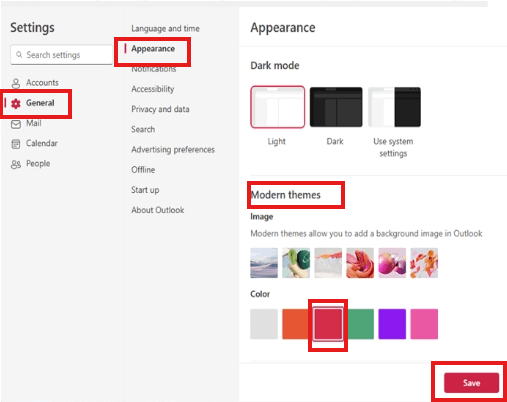Select the magenta spheres theme image
Image resolution: width=507 pixels, height=402 pixels.
[392, 263]
